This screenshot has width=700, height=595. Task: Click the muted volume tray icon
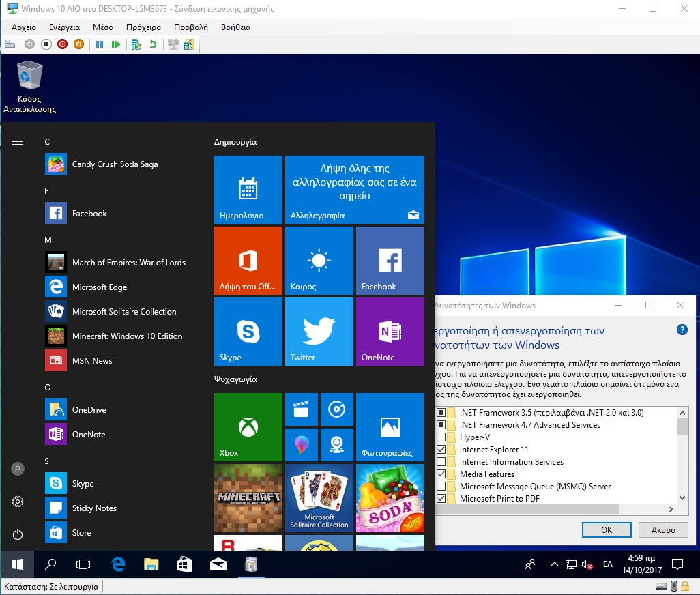point(587,565)
